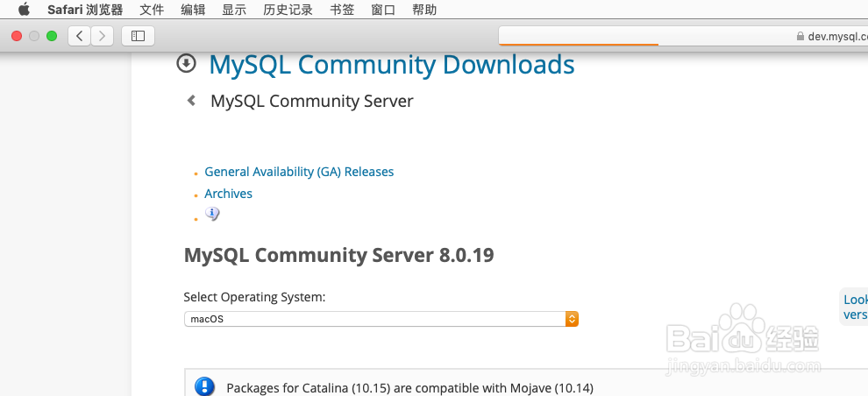The width and height of the screenshot is (868, 396).
Task: Click the MySQL Community Server 8.0.19 heading
Action: click(x=338, y=256)
